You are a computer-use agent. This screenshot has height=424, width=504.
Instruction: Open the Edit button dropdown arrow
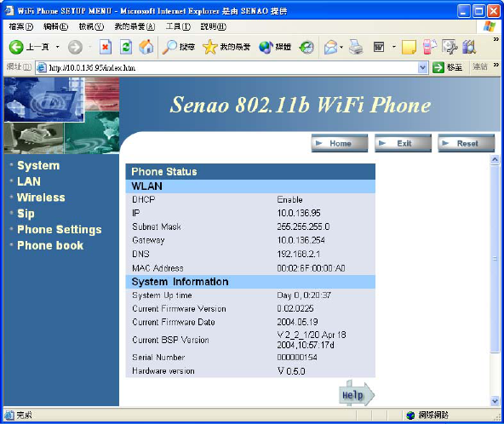coord(394,48)
